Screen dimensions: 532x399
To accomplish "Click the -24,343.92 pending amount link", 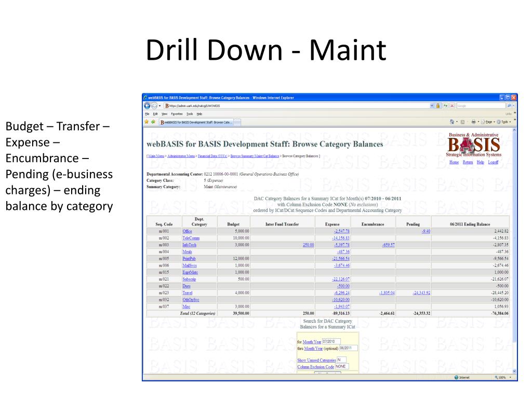I will tap(421, 293).
